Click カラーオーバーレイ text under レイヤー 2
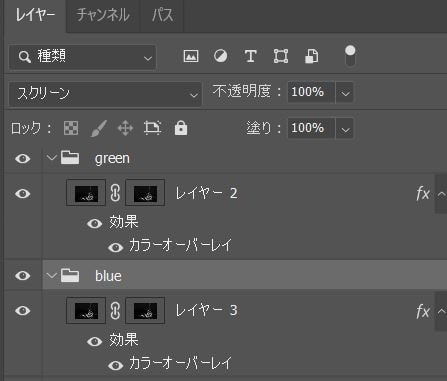This screenshot has width=447, height=381. tap(180, 245)
